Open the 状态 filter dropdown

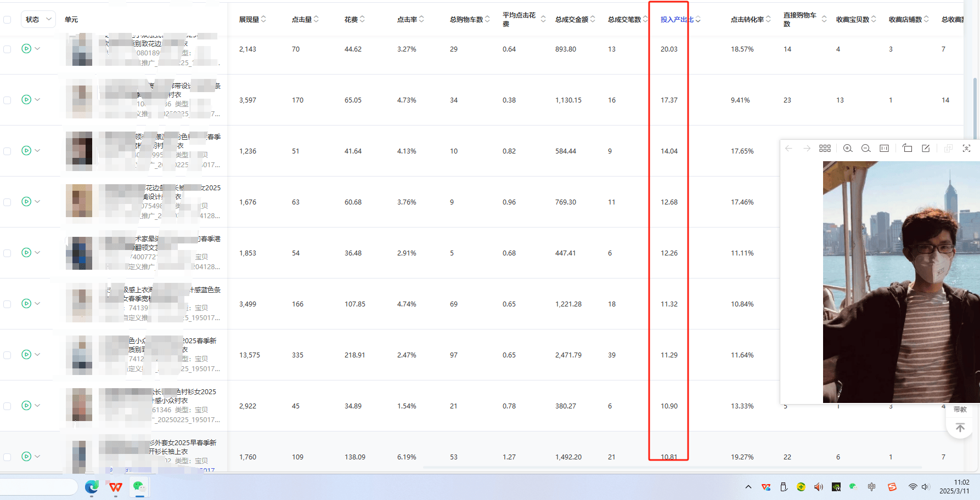[38, 20]
